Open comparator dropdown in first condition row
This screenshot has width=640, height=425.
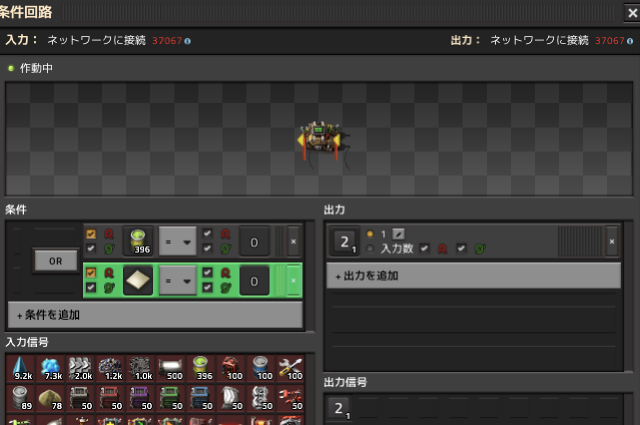[177, 241]
